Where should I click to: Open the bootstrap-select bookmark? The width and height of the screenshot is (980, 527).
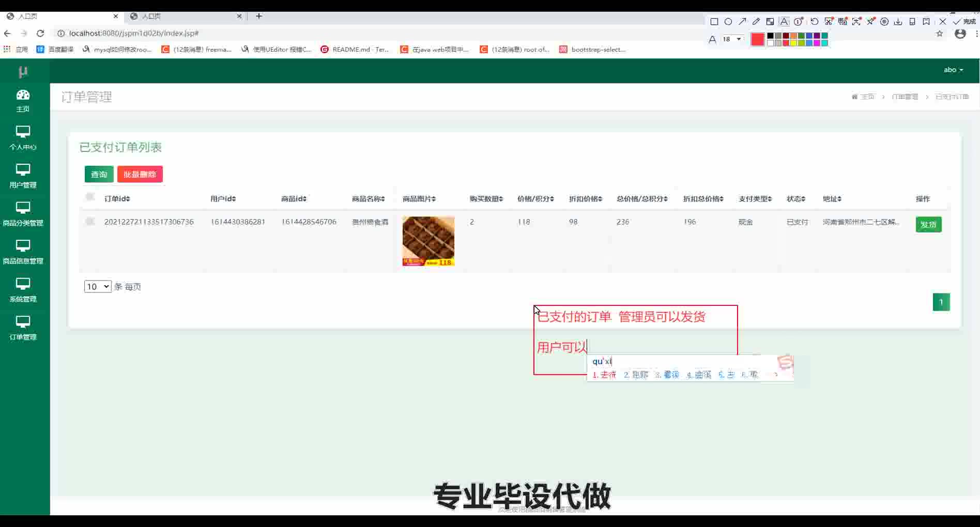[x=592, y=49]
